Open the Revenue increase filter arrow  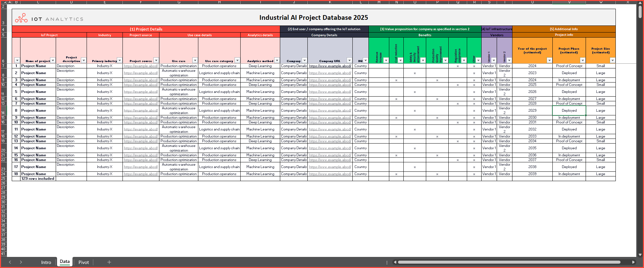(386, 60)
